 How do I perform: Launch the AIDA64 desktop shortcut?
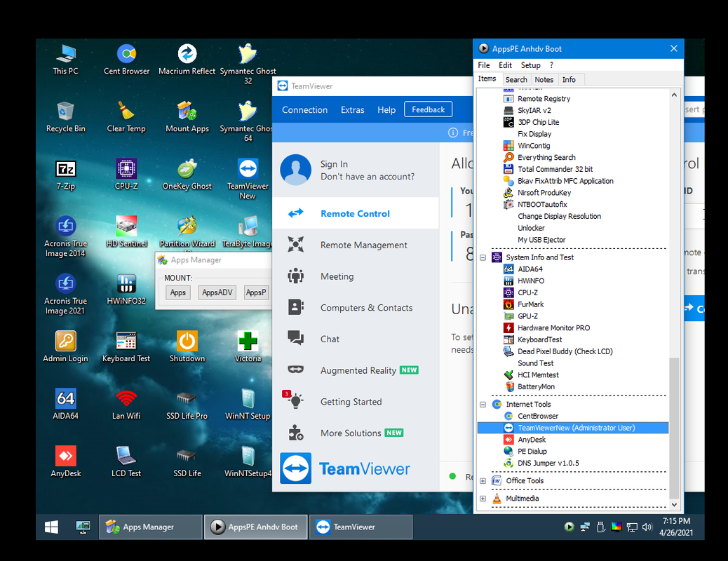click(65, 404)
